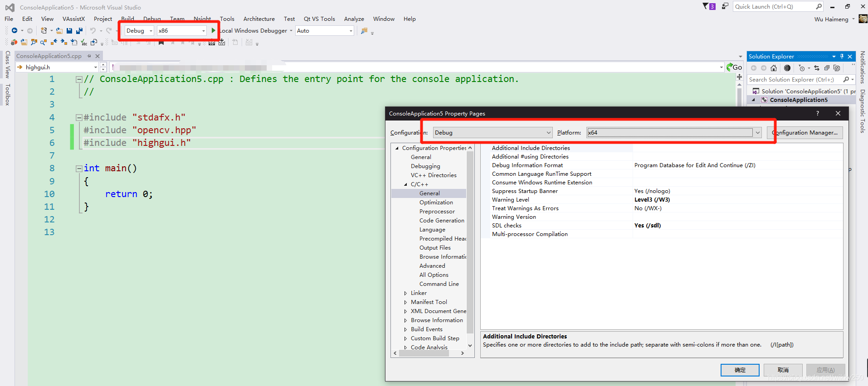The width and height of the screenshot is (868, 386).
Task: Open the Qt VS Tools menu
Action: [x=319, y=19]
